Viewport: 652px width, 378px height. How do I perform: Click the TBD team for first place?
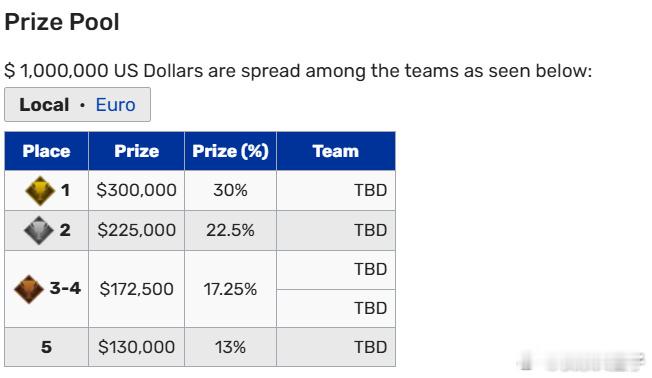[x=370, y=190]
